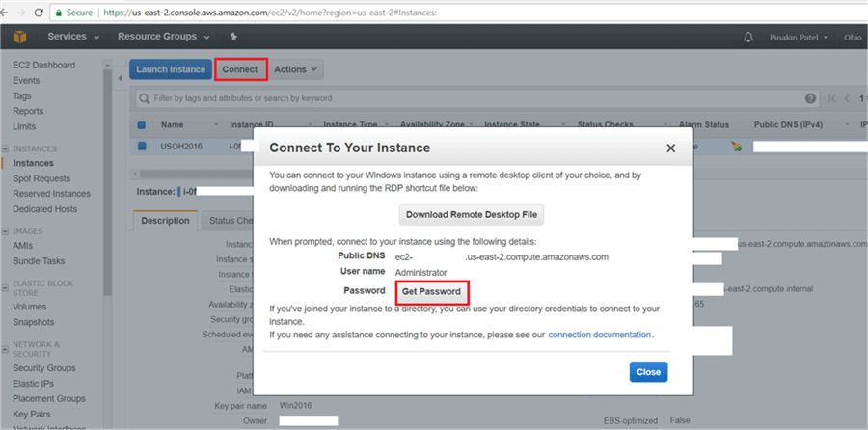The height and width of the screenshot is (430, 868).
Task: Open Spot Requests in sidebar
Action: (41, 178)
